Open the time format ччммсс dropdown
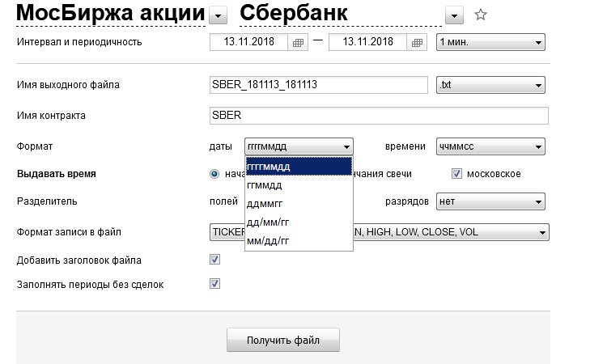The width and height of the screenshot is (607, 364). 490,146
